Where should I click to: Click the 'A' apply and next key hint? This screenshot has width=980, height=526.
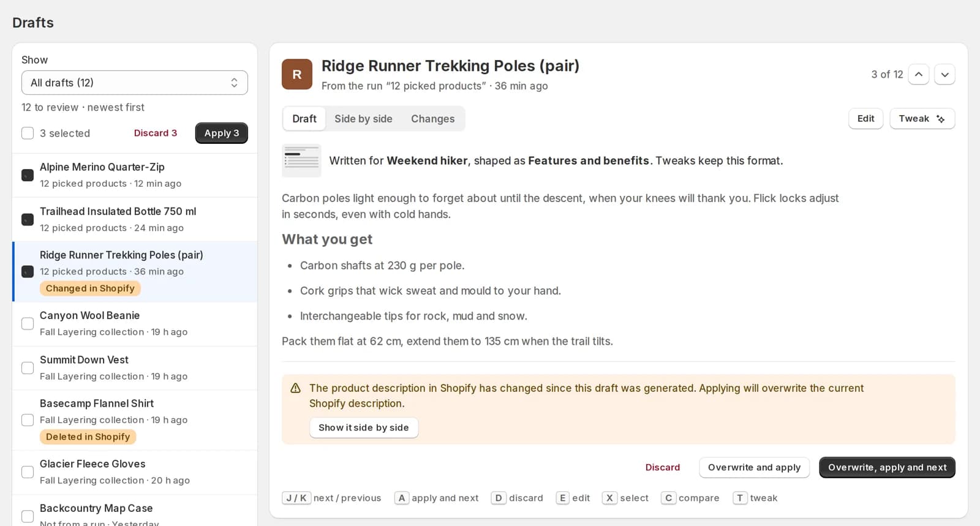pyautogui.click(x=402, y=498)
